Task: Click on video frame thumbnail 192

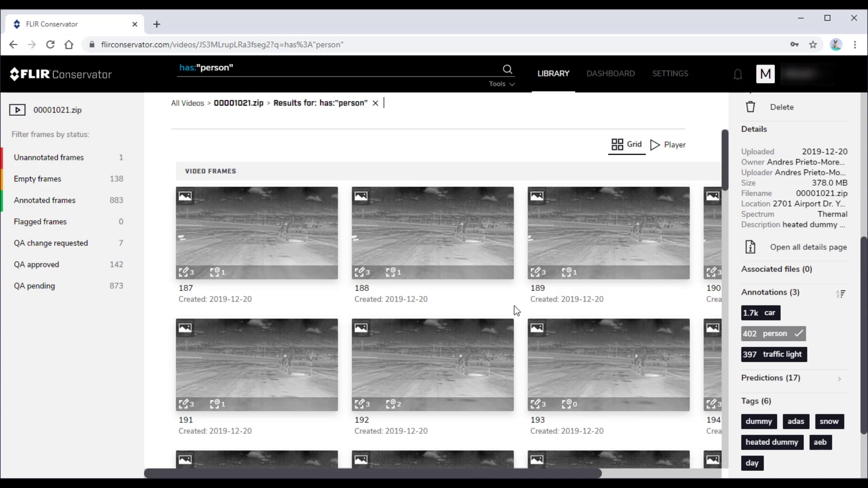Action: click(x=432, y=364)
